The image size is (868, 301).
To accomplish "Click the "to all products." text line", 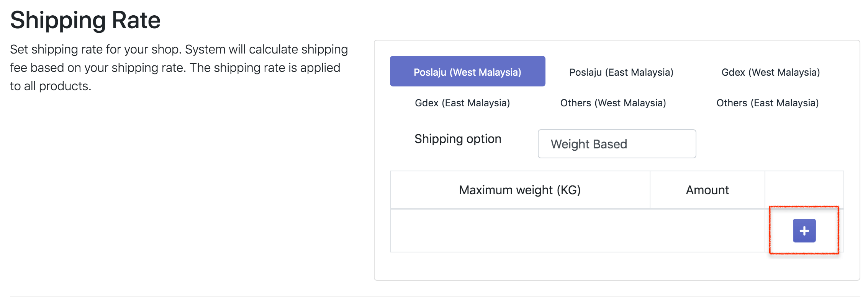I will point(51,86).
